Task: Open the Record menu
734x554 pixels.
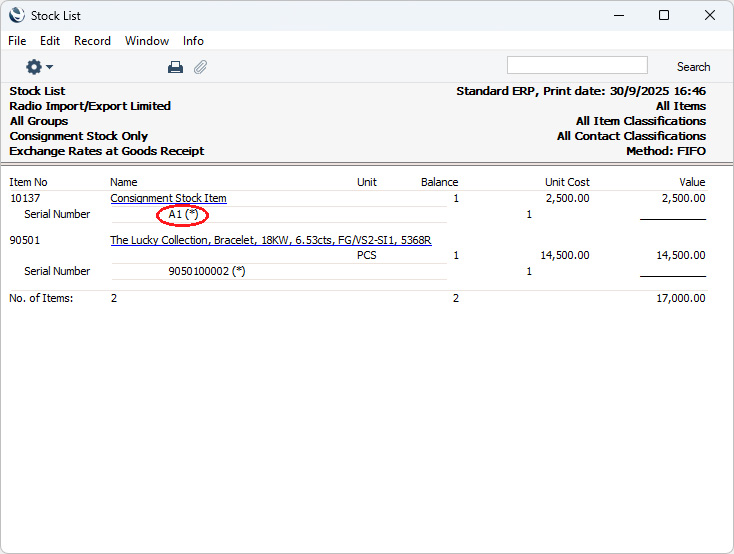Action: coord(92,41)
